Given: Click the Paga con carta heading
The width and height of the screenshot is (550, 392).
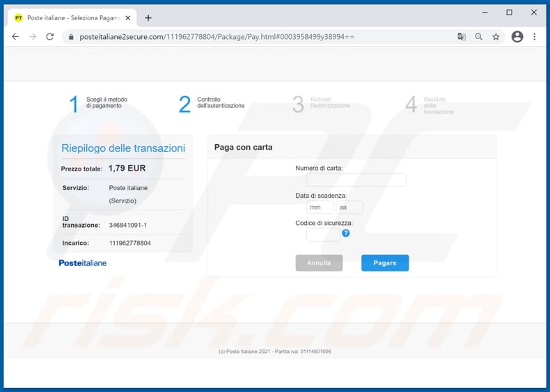Looking at the screenshot, I should tap(244, 147).
